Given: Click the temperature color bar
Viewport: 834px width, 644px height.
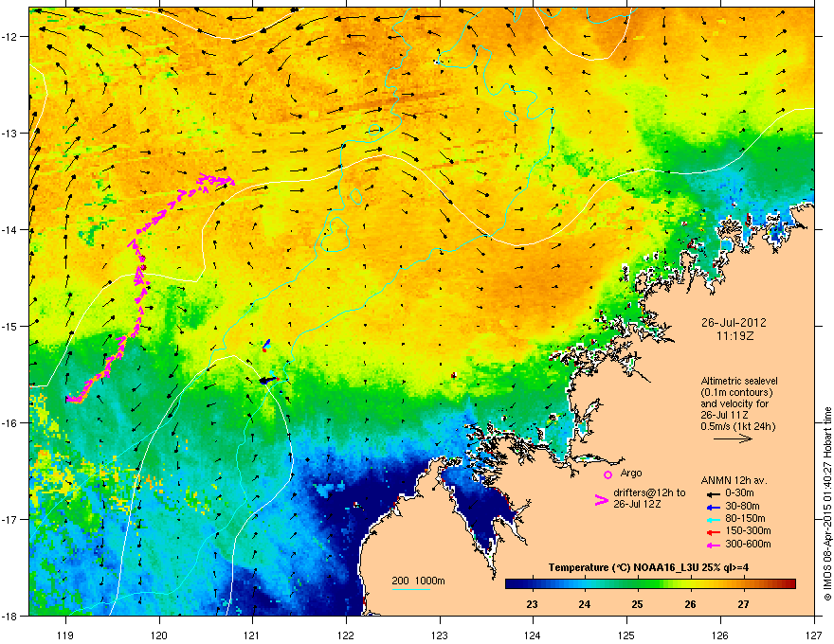Looking at the screenshot, I should tap(650, 583).
